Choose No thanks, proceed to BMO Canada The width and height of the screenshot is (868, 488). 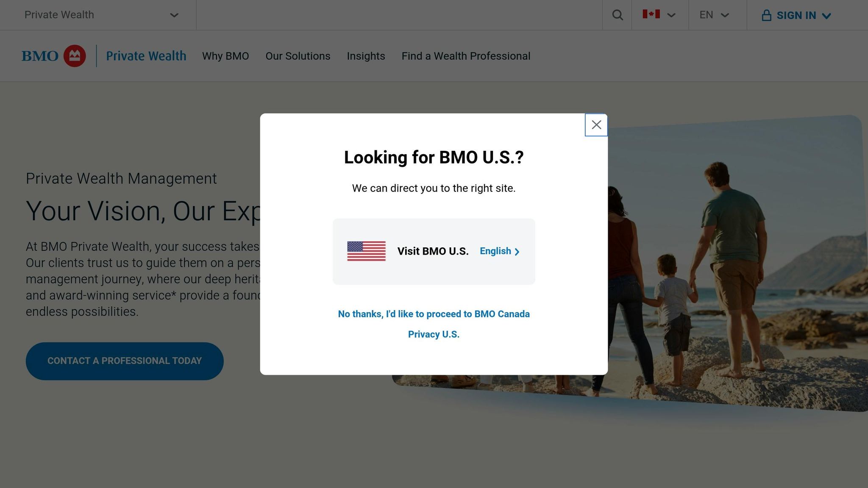(x=434, y=314)
